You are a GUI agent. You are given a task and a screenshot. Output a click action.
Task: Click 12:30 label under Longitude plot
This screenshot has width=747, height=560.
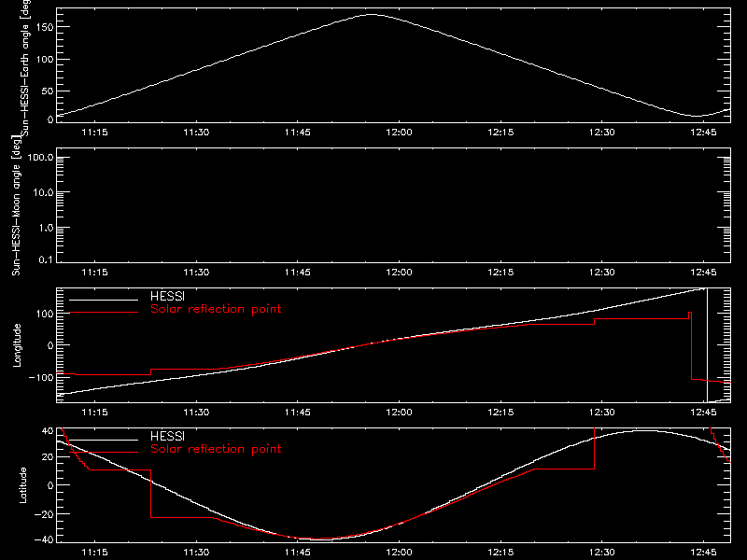[602, 413]
